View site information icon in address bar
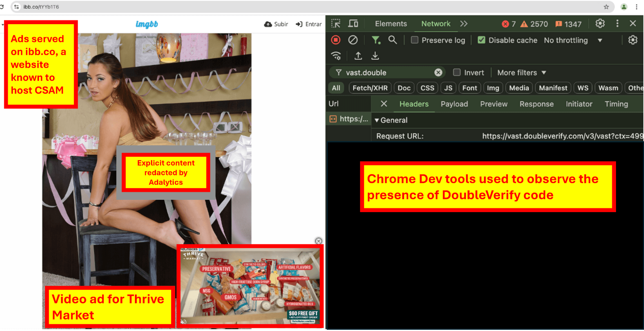This screenshot has height=331, width=644. (16, 7)
